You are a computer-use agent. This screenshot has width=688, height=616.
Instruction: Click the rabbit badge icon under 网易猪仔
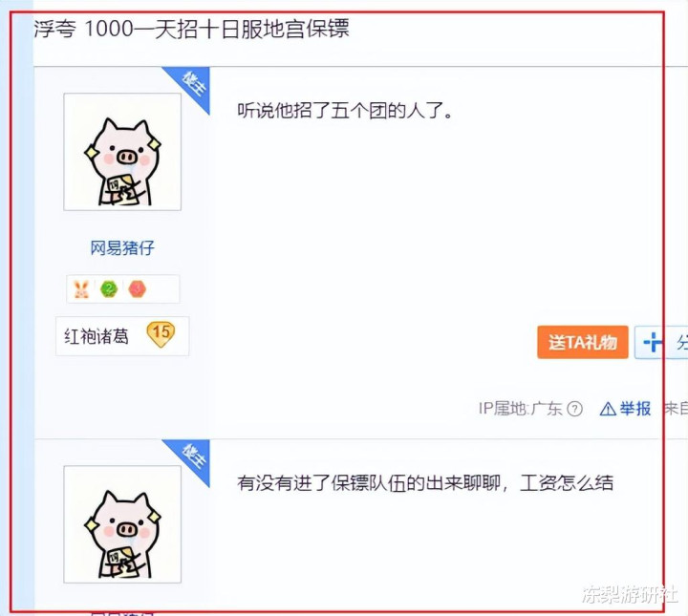tap(81, 289)
